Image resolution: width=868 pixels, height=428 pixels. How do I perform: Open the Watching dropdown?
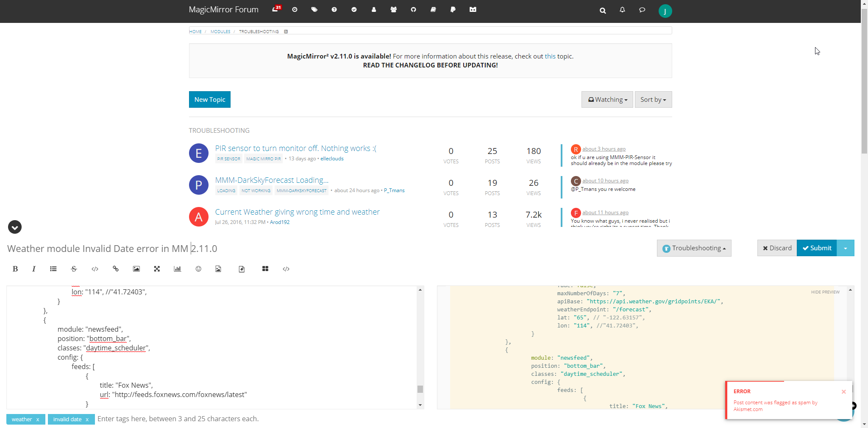(x=607, y=100)
